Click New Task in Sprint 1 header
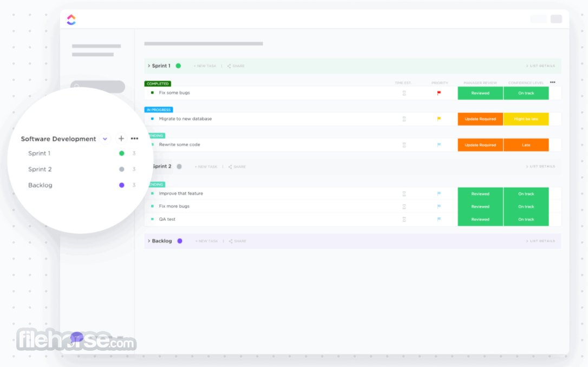 point(205,66)
